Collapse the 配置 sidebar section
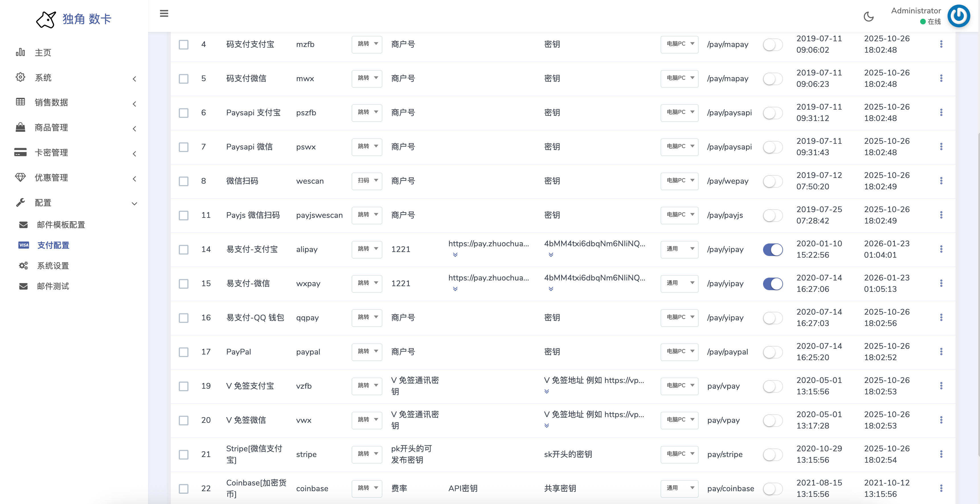The width and height of the screenshot is (980, 504). (x=134, y=203)
